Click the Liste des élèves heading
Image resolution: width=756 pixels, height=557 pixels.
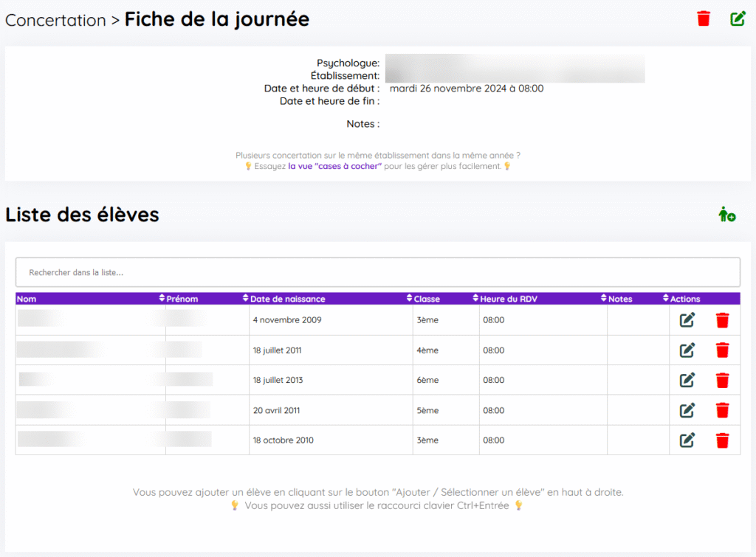click(82, 215)
